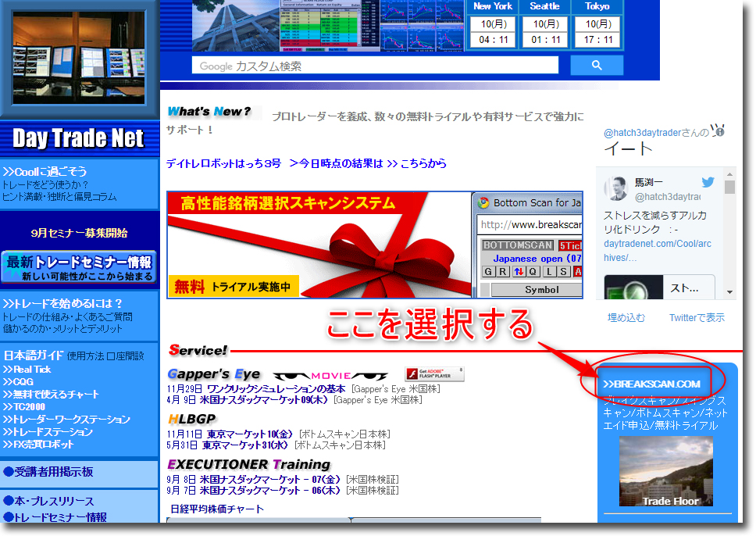Click Twitter widget scrollbar down arrow
Viewport: 756px width, 536px height.
click(729, 292)
